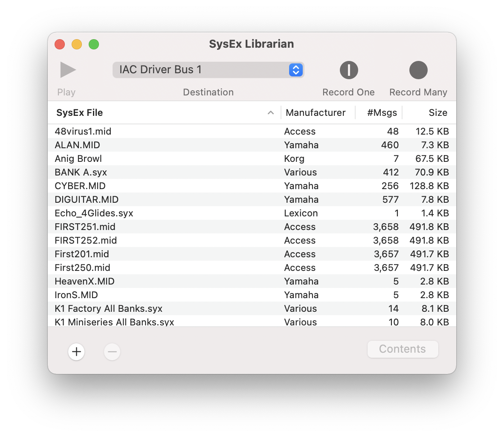Viewport: 504px width, 437px height.
Task: Click the Contents button
Action: click(x=403, y=349)
